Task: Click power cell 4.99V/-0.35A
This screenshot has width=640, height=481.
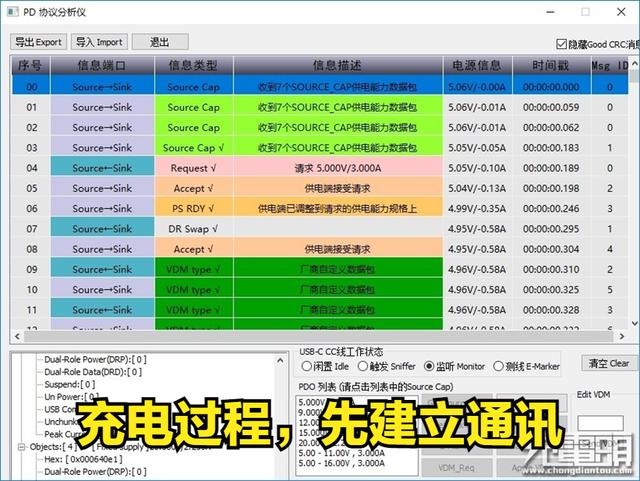Action: coord(477,209)
